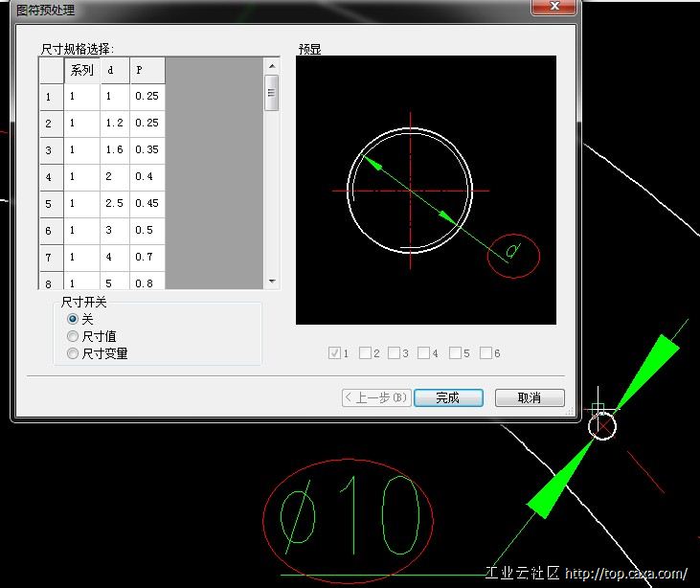Viewport: 700px width, 588px height.
Task: Enable view checkbox 6
Action: point(486,353)
